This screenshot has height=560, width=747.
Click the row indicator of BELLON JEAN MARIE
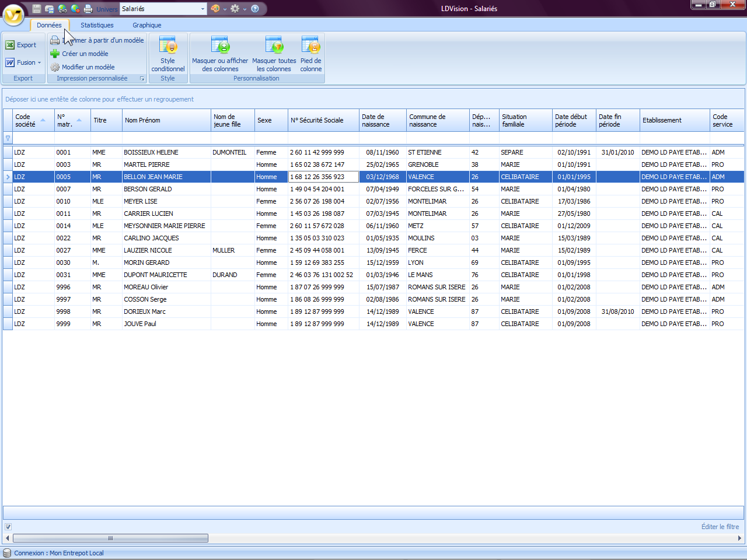pyautogui.click(x=8, y=177)
